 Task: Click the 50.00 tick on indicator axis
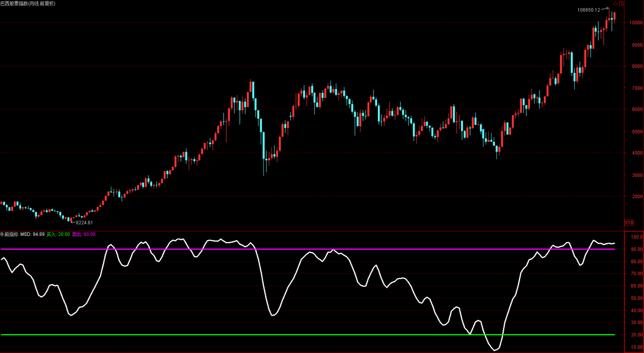pos(637,298)
